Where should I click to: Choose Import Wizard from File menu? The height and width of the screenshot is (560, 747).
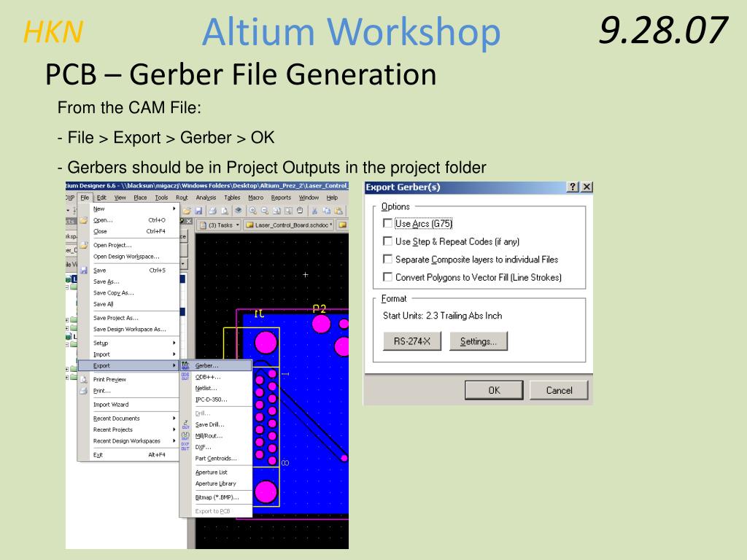coord(111,404)
